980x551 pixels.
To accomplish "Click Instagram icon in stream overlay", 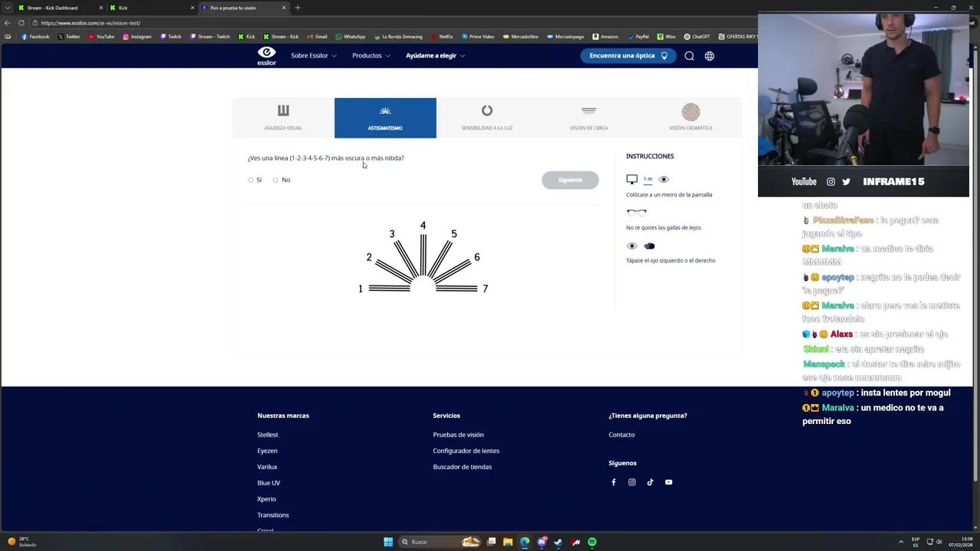I will click(831, 181).
